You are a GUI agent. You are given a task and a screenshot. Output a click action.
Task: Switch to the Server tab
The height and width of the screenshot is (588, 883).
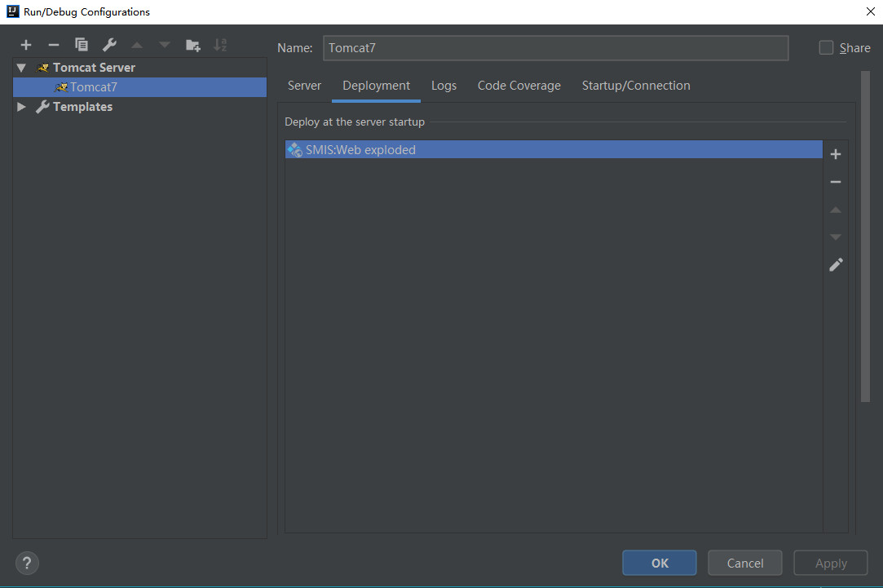304,86
